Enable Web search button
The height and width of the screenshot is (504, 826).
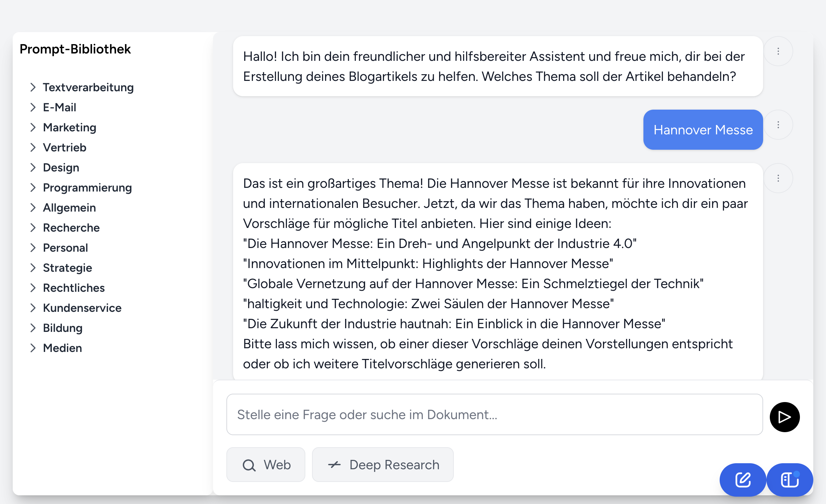[266, 465]
